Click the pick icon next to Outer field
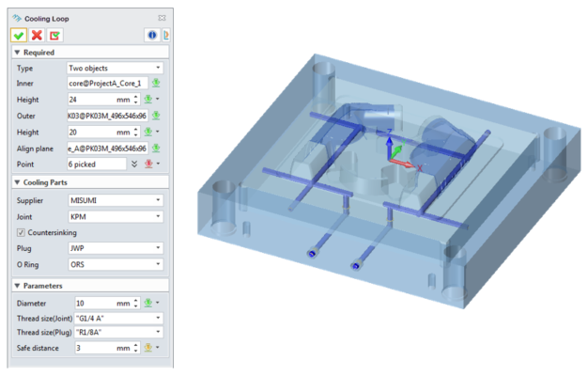 156,116
